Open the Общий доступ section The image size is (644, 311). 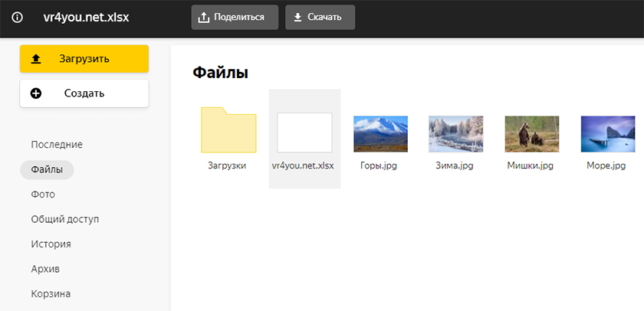click(x=65, y=220)
